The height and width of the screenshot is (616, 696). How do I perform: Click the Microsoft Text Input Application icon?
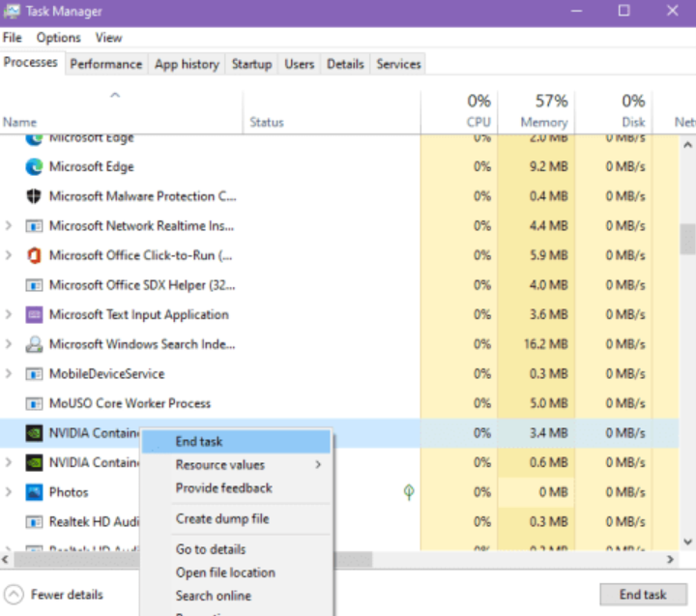(x=34, y=314)
